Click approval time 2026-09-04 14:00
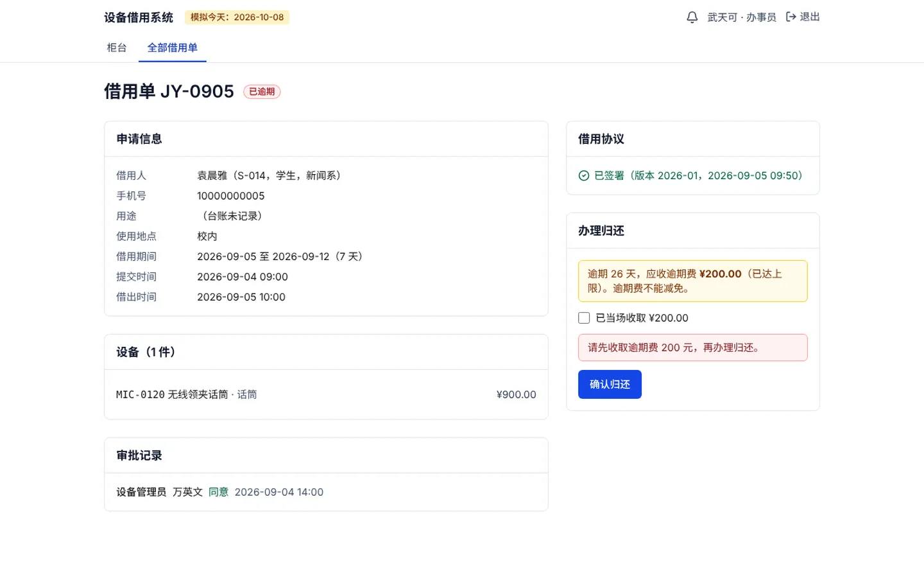Screen dimensions: 924x578 click(279, 492)
